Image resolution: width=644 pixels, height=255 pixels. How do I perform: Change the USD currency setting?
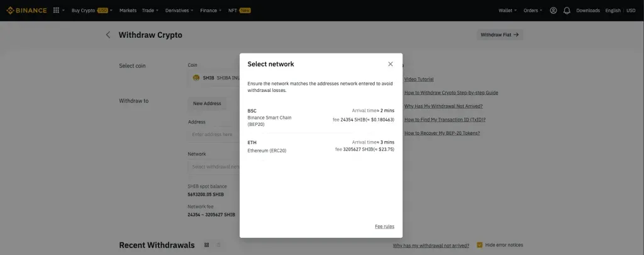point(631,10)
